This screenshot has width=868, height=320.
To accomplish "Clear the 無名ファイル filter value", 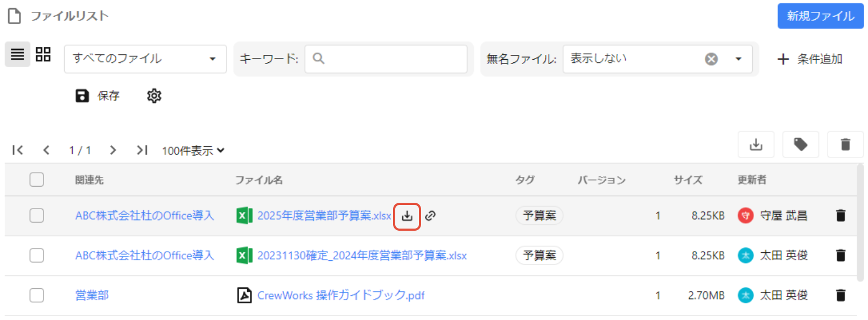I will coord(711,59).
